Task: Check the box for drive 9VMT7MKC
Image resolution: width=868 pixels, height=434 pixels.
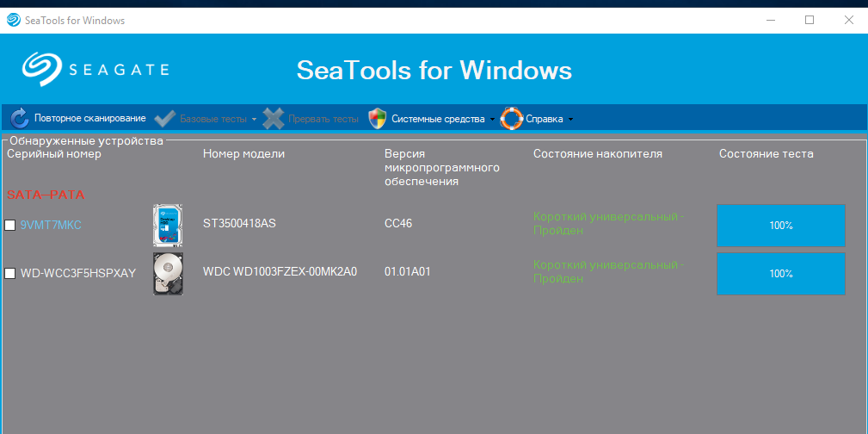Action: pos(10,226)
